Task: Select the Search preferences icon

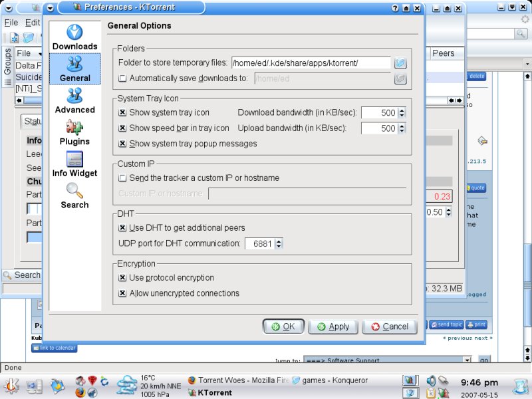Action: pos(74,196)
